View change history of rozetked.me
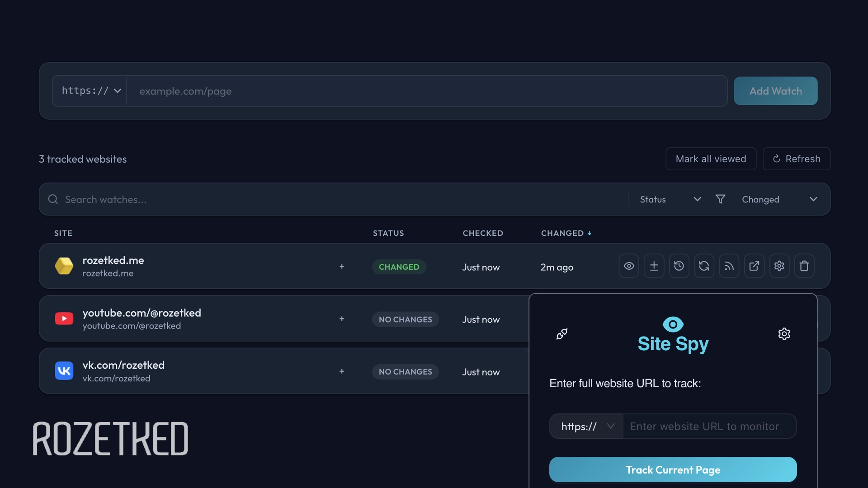 pyautogui.click(x=679, y=266)
